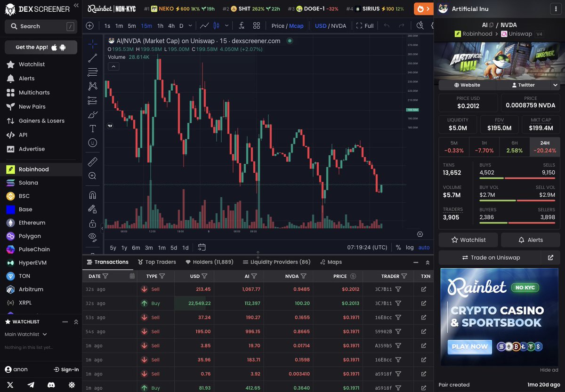Toggle percent scale on chart
The height and width of the screenshot is (392, 565).
pos(398,248)
